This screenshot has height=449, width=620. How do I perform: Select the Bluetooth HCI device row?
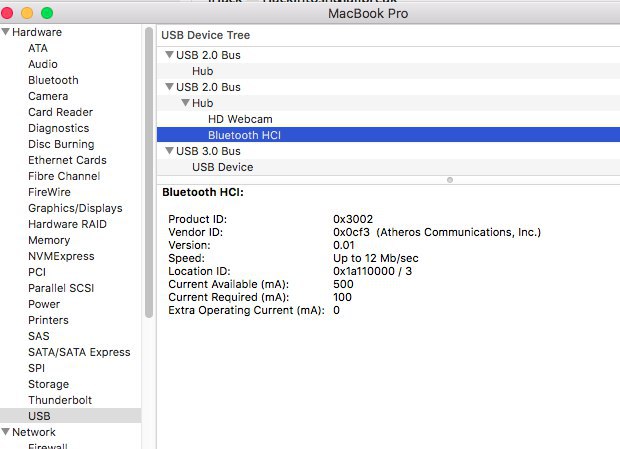tap(243, 135)
